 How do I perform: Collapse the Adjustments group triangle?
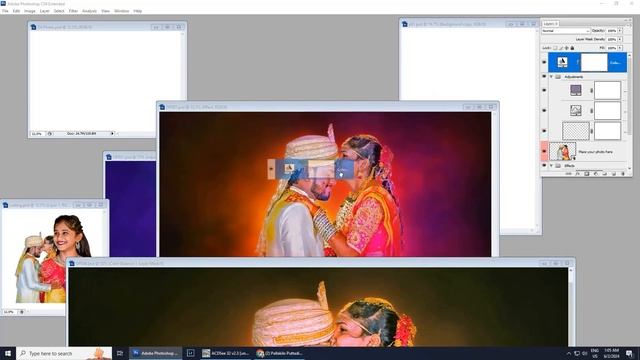[x=551, y=76]
